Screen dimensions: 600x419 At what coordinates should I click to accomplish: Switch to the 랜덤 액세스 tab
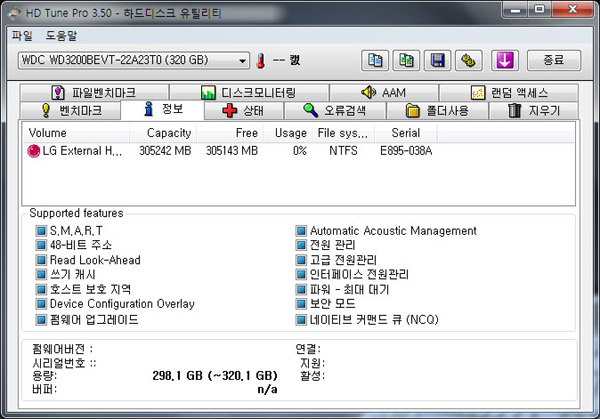pos(509,93)
